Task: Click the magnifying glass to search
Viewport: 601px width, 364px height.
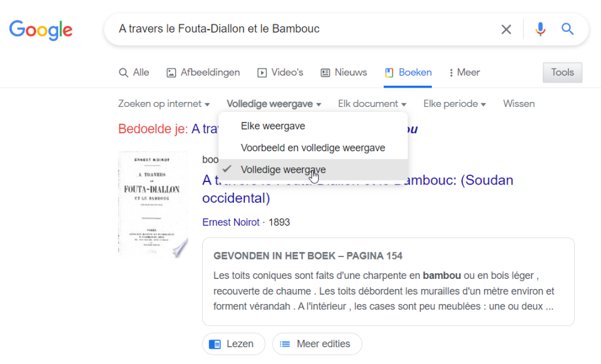Action: pos(567,29)
